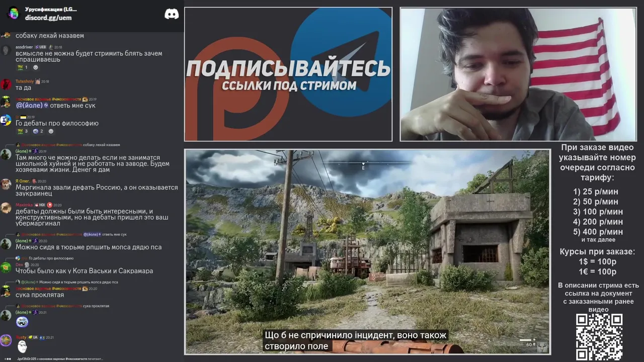This screenshot has width=644, height=362.
Task: Click the E compass marker in the game HUD
Action: 363,167
